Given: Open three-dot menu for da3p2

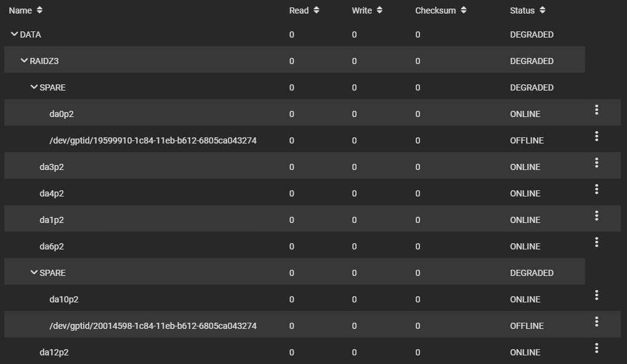Looking at the screenshot, I should 596,163.
